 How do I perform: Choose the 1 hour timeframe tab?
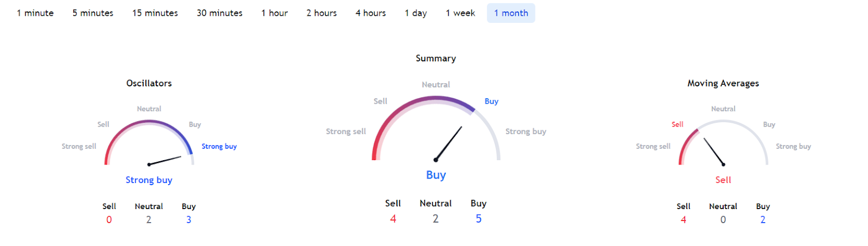coord(275,13)
